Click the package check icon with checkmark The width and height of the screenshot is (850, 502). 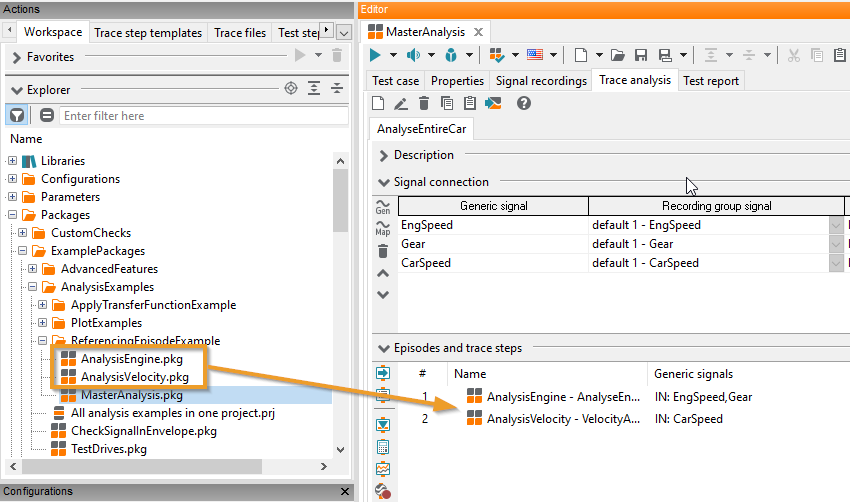[x=497, y=55]
